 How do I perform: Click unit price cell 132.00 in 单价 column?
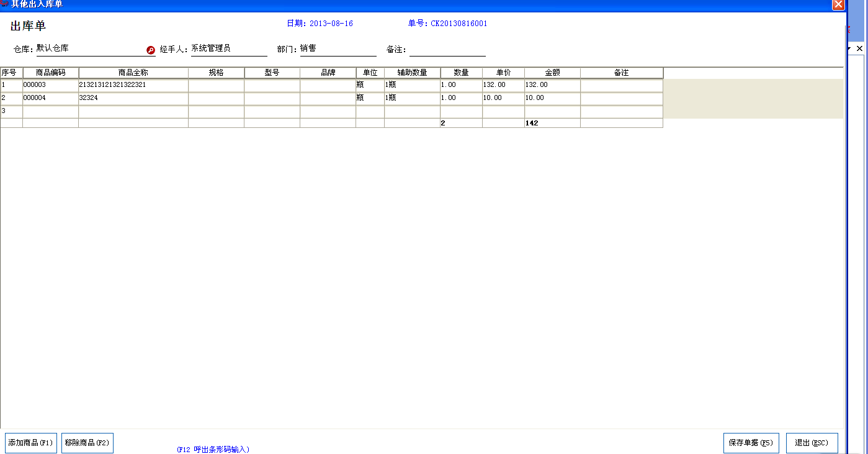point(503,85)
